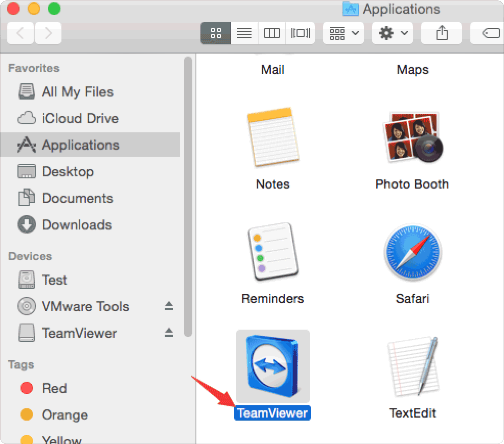Image resolution: width=504 pixels, height=444 pixels.
Task: Open Desktop in sidebar
Action: click(x=90, y=171)
